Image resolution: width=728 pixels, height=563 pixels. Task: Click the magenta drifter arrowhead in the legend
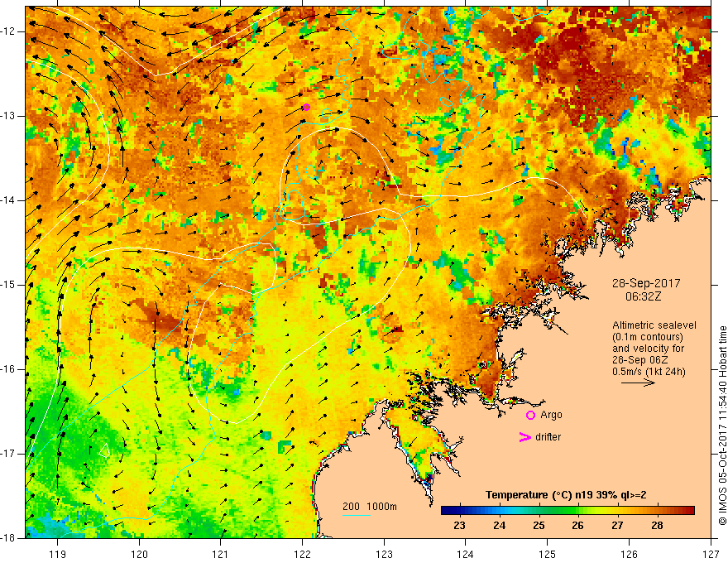click(524, 437)
